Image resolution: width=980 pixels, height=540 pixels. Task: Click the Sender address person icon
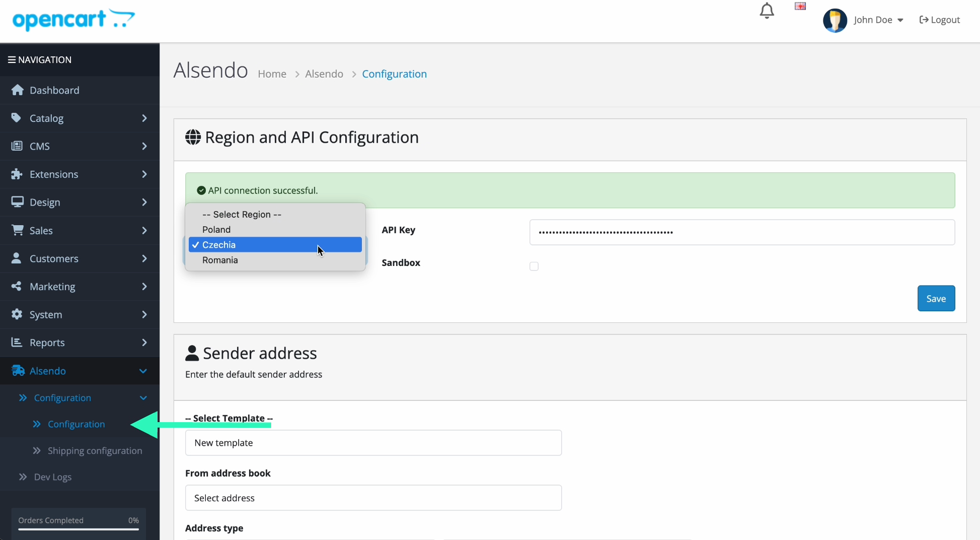tap(192, 353)
